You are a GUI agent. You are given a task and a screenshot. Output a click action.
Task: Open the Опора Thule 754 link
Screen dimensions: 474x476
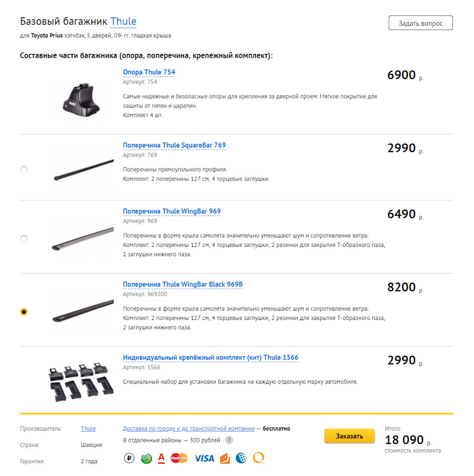[149, 72]
